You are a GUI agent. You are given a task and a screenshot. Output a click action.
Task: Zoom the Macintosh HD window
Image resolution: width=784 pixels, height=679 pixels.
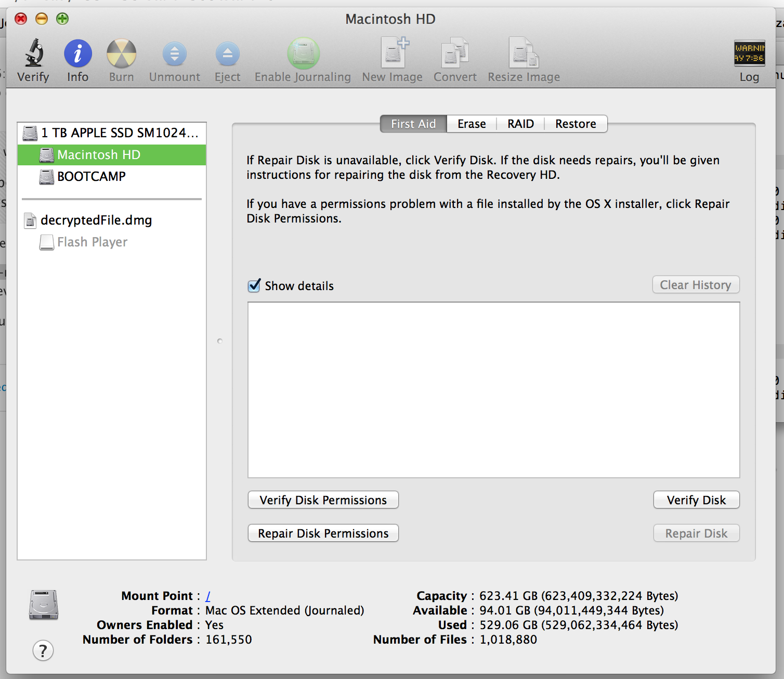coord(62,19)
